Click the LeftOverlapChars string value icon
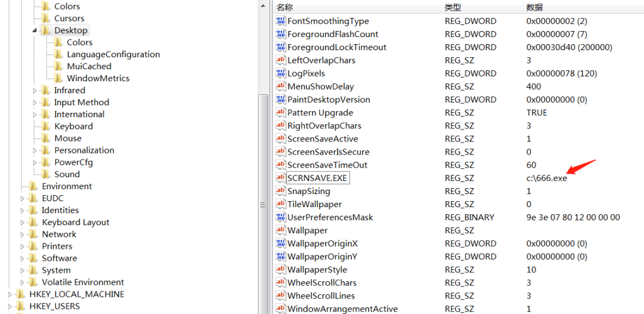Image resolution: width=644 pixels, height=314 pixels. click(281, 60)
